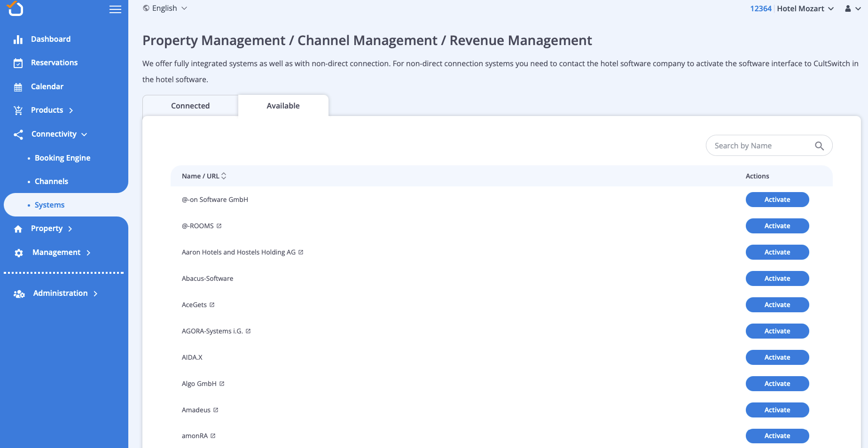Open the external link icon beside Amadeus

coord(216,410)
